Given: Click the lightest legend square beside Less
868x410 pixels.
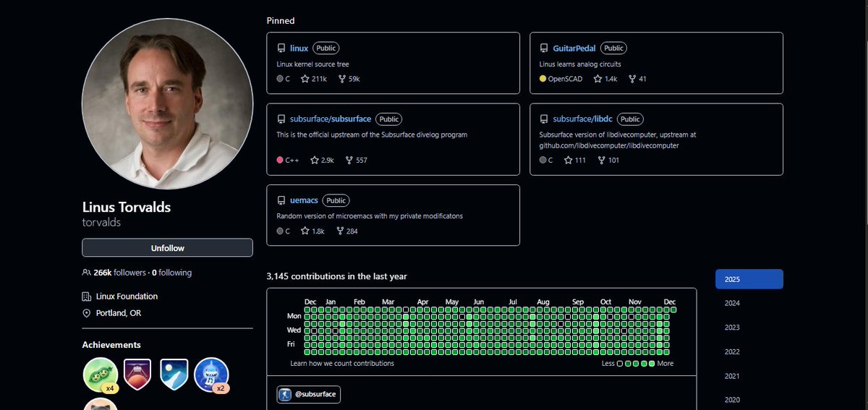Looking at the screenshot, I should tap(620, 364).
